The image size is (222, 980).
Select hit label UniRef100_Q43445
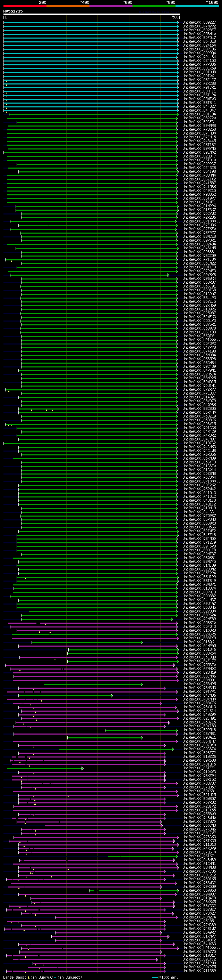[199, 141]
